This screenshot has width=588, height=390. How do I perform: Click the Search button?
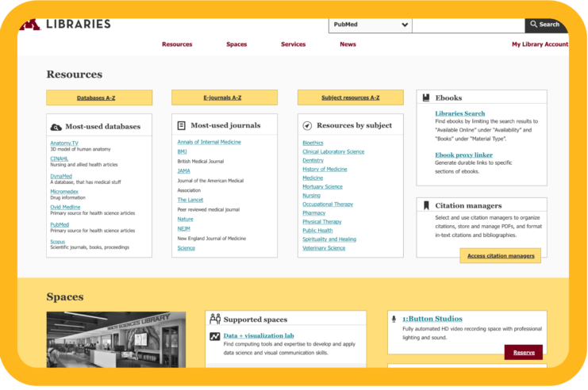click(x=544, y=25)
